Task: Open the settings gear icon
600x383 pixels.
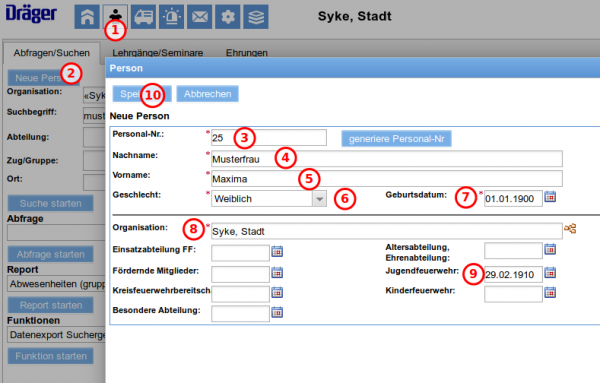Action: tap(228, 17)
